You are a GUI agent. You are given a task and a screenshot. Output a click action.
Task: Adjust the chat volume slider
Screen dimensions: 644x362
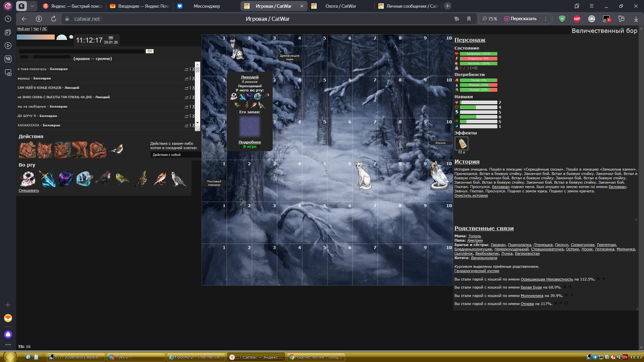click(x=45, y=57)
